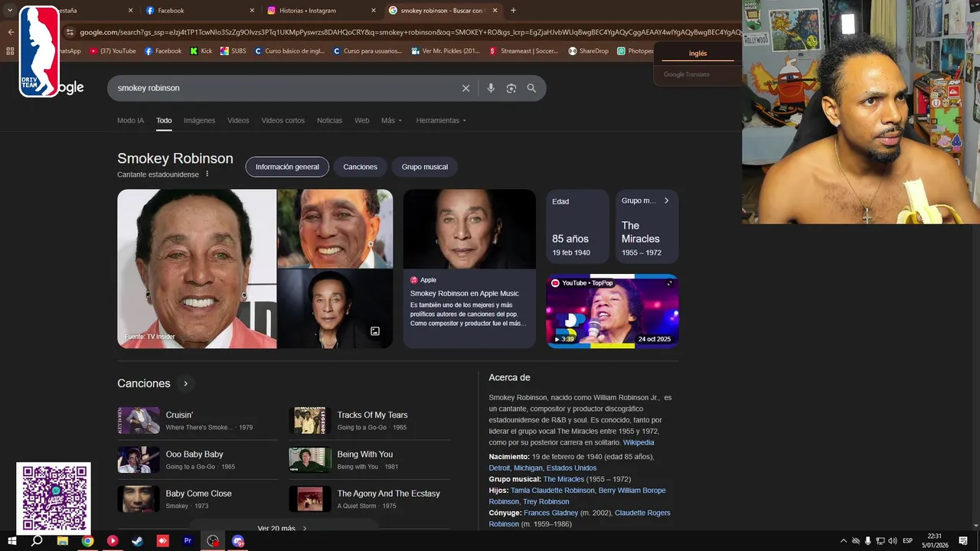Viewport: 980px width, 551px height.
Task: Open Wikipedia link in Acerca de
Action: click(x=639, y=442)
